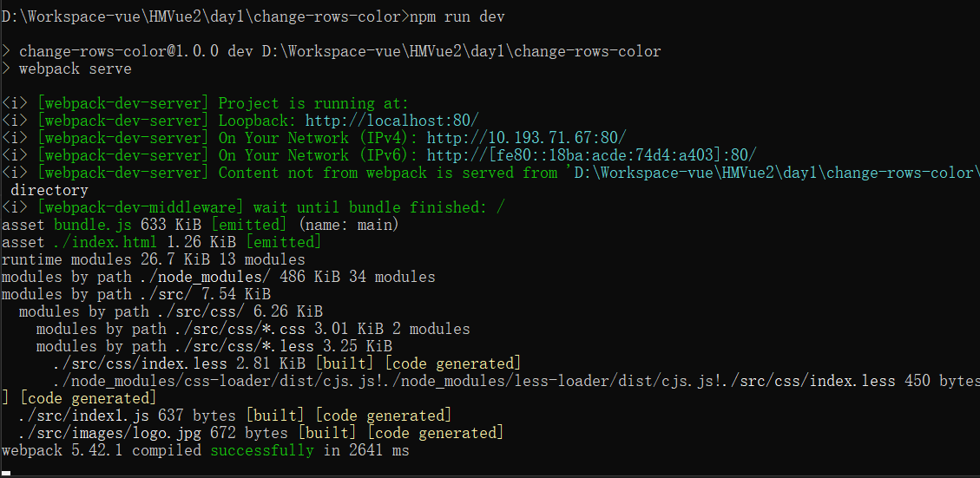
Task: Click the green 'successfully' word
Action: coord(262,450)
